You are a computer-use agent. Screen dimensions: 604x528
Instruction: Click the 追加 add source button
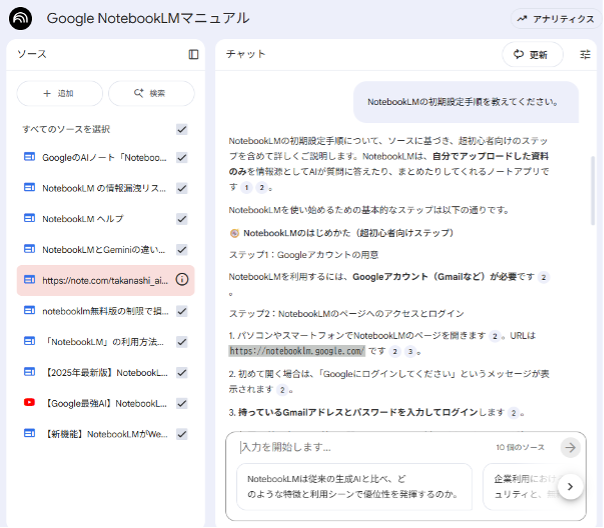coord(60,93)
